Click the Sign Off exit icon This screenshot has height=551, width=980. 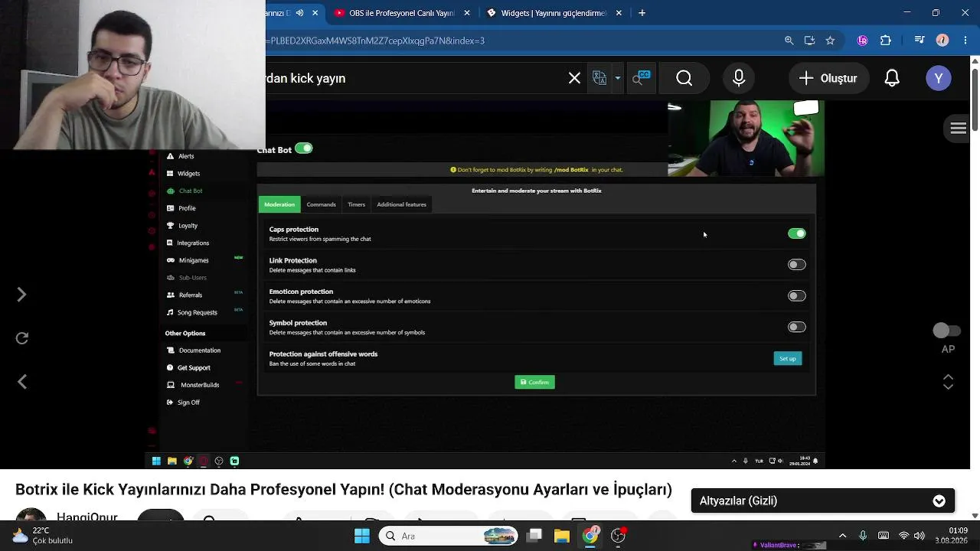pos(171,403)
